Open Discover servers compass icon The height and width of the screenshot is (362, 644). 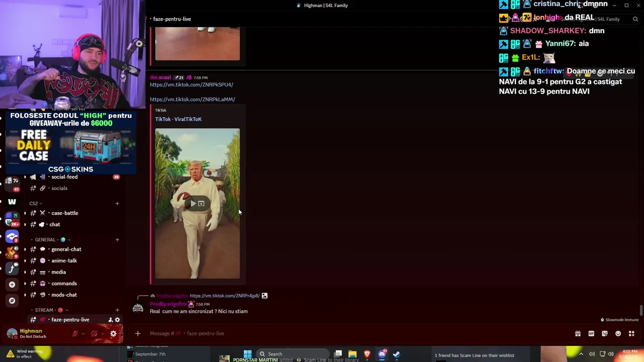click(12, 301)
